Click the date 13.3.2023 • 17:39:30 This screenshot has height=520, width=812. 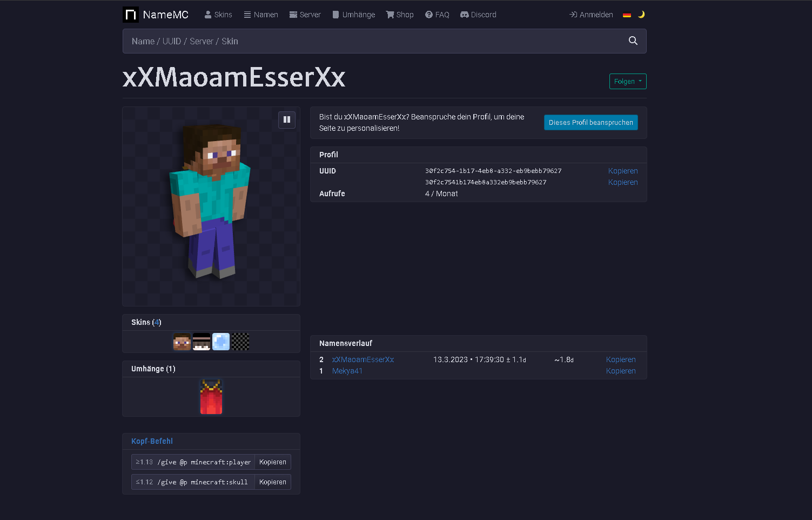point(468,359)
